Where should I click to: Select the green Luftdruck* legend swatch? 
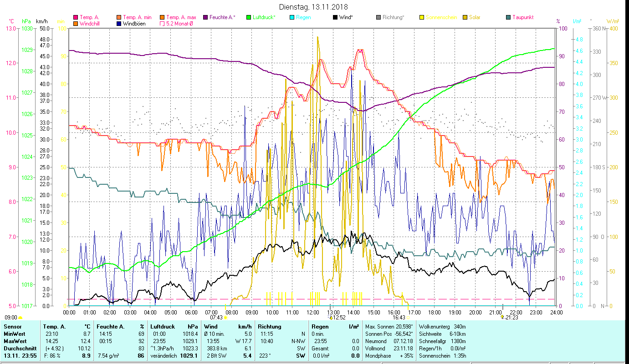point(249,18)
